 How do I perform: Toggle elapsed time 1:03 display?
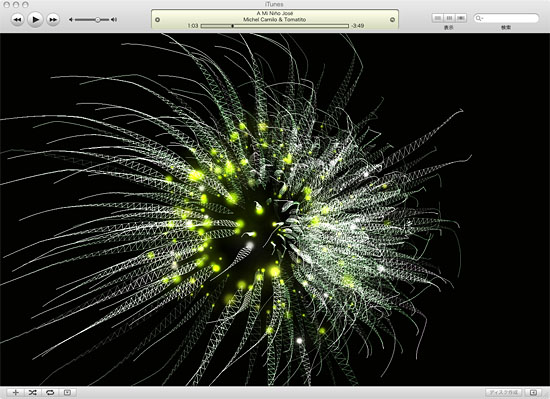tap(193, 26)
